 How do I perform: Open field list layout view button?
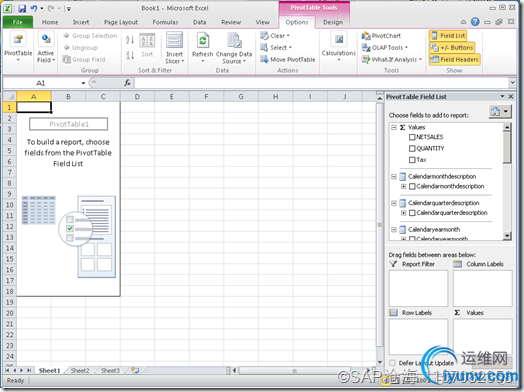tap(500, 111)
